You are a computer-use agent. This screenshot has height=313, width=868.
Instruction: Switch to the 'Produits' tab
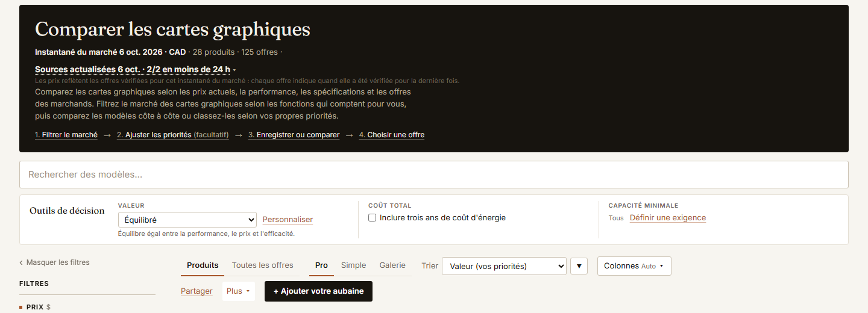[203, 265]
